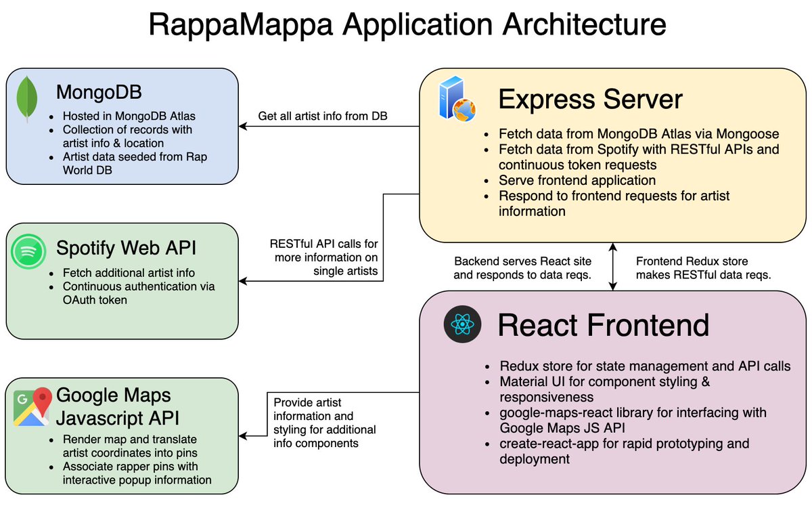
Task: Select the Spotify Web API heading
Action: [127, 248]
